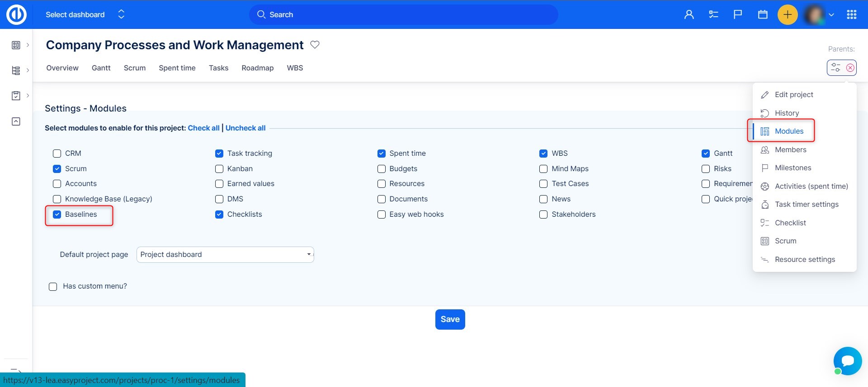Image resolution: width=868 pixels, height=387 pixels.
Task: Click the project settings sliders icon
Action: (x=835, y=68)
